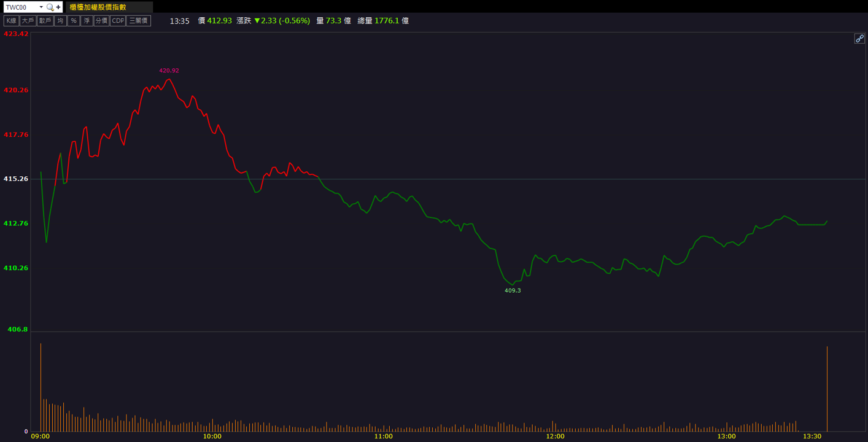Toggle the K線 chart button
This screenshot has height=442, width=868.
[11, 21]
